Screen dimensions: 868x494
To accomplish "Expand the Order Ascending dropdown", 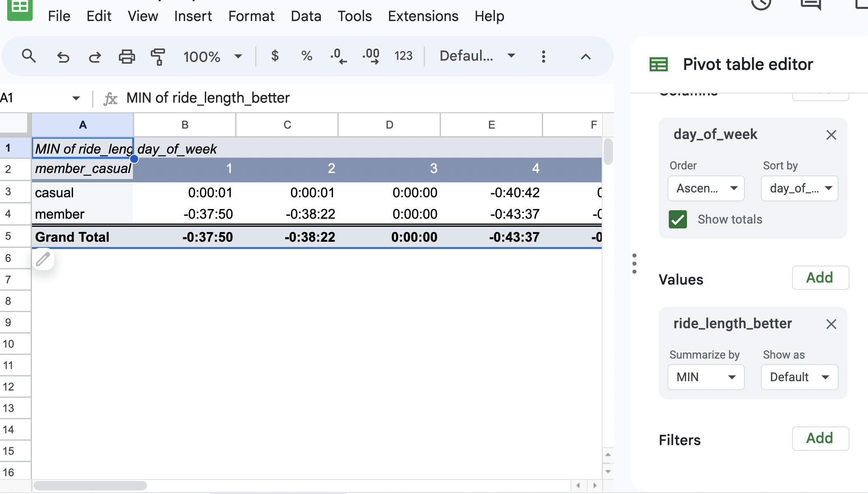I will [x=706, y=188].
